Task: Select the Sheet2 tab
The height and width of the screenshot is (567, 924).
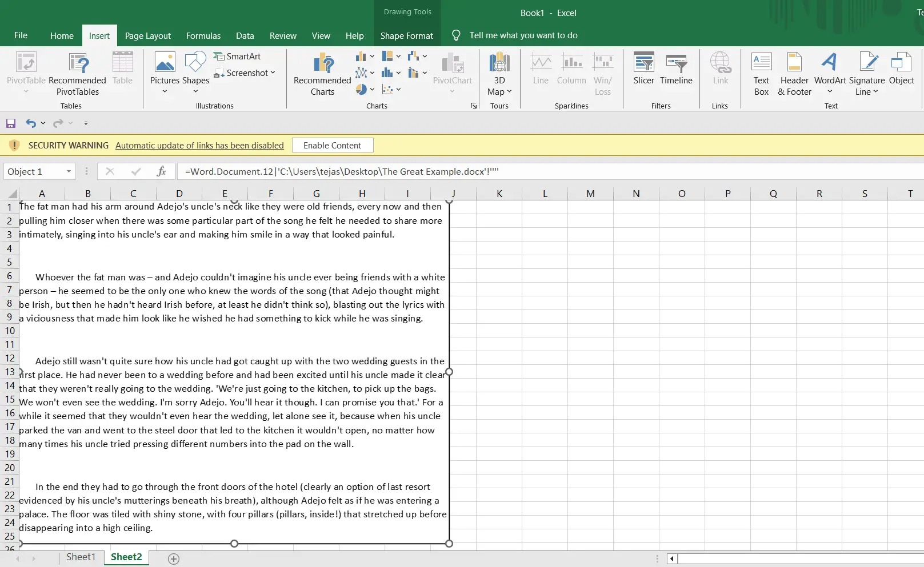Action: pos(126,557)
